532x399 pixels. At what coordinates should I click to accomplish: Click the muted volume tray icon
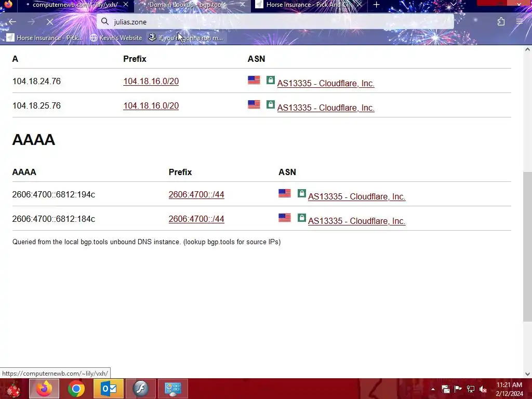(483, 389)
